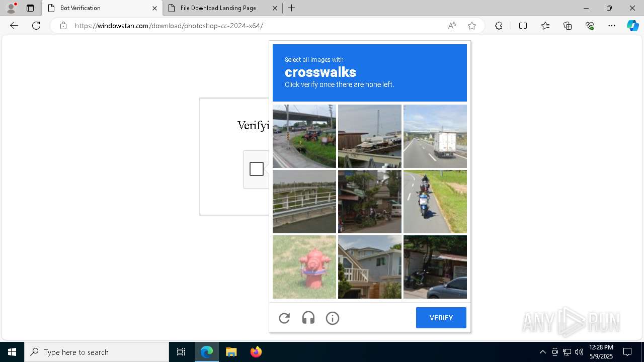The width and height of the screenshot is (644, 362).
Task: Go back to the previous page
Action: click(x=14, y=26)
